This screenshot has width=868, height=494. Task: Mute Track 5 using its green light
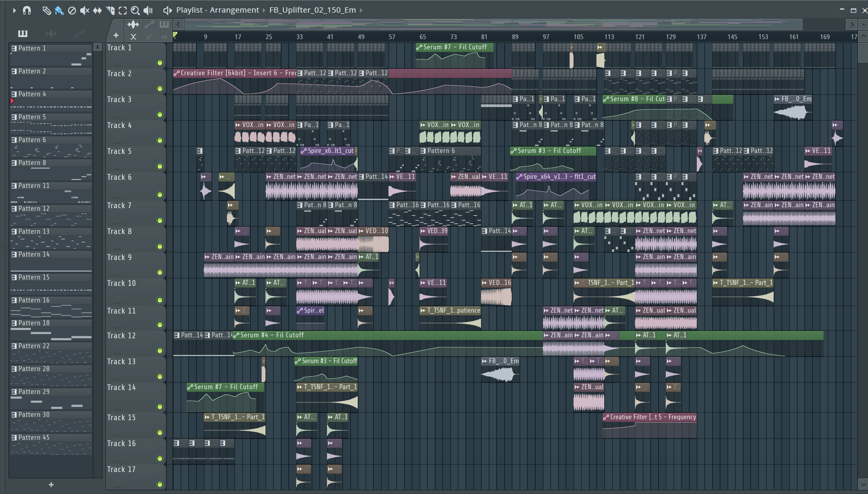[159, 166]
